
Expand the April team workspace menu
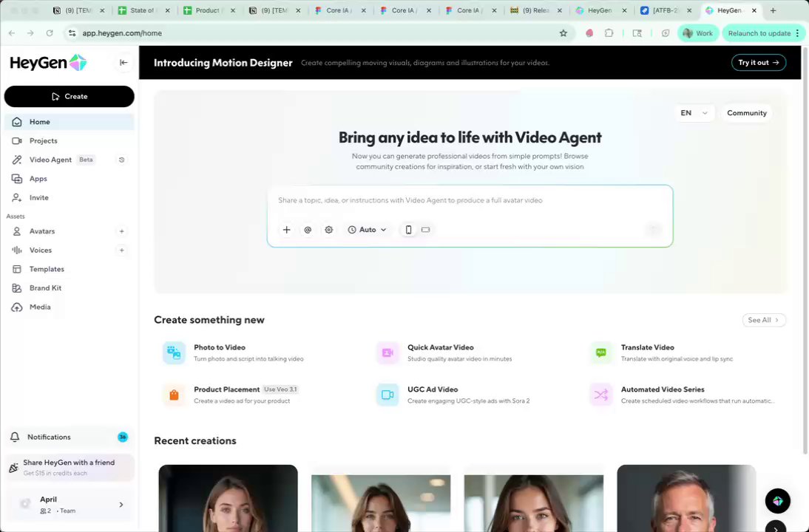[69, 504]
